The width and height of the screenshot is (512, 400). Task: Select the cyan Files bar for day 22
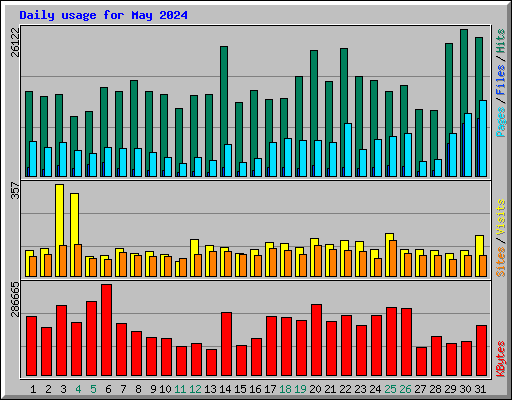coord(348,150)
